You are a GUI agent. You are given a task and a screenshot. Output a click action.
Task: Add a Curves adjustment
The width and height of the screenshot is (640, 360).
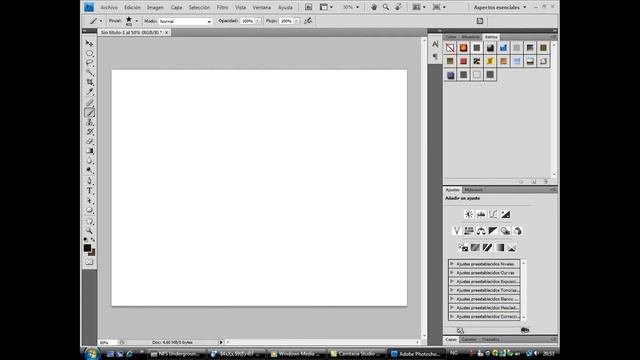tap(493, 214)
